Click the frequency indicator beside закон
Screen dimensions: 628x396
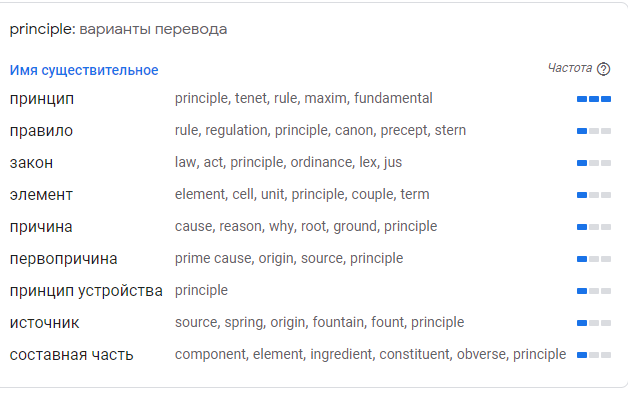point(594,163)
